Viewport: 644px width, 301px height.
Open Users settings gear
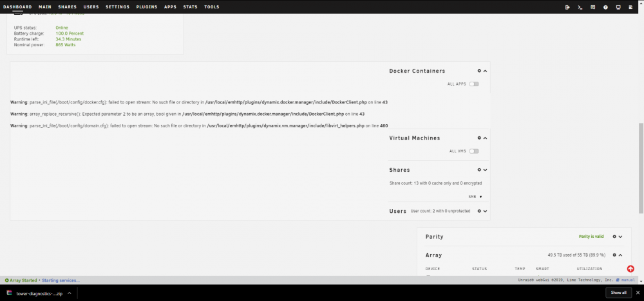tap(479, 211)
